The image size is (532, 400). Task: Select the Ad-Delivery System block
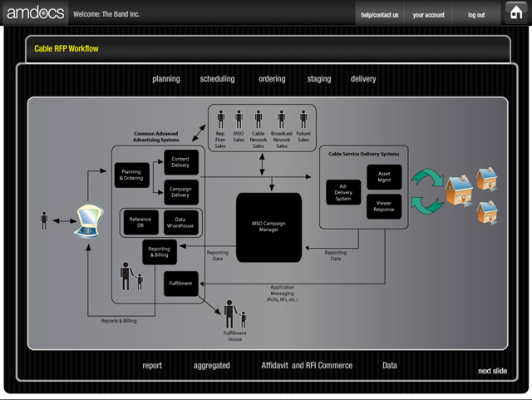tap(343, 192)
